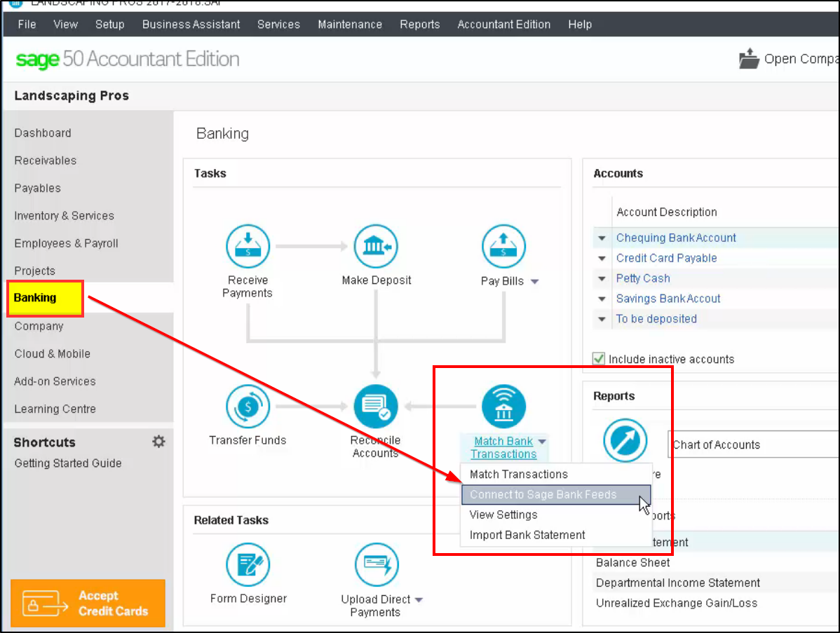Open the Business Assistant menu
This screenshot has width=840, height=633.
(191, 24)
